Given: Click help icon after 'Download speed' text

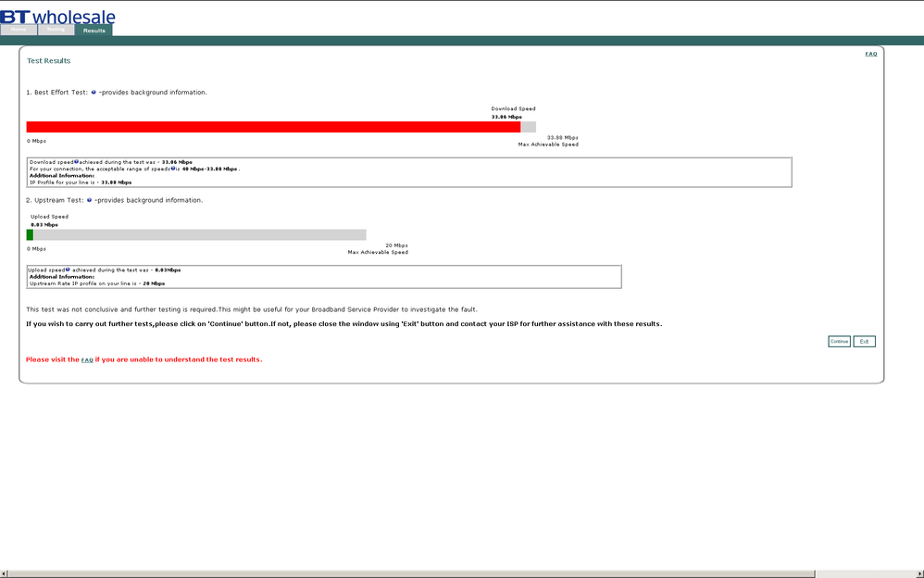Looking at the screenshot, I should 77,161.
